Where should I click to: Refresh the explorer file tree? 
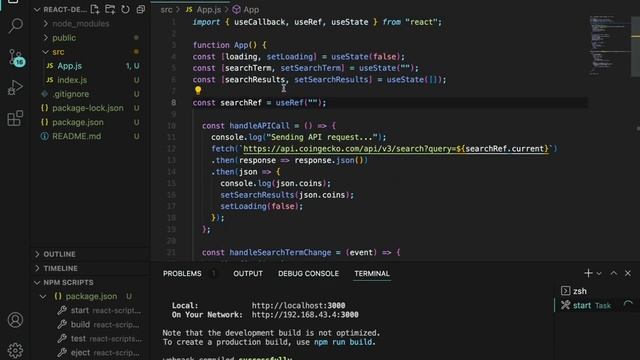pyautogui.click(x=125, y=9)
